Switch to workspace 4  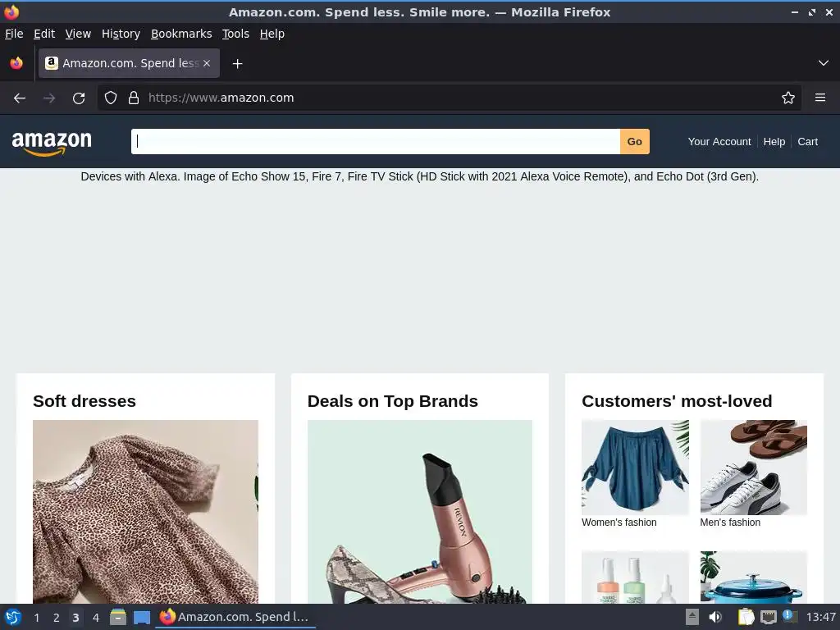[95, 618]
